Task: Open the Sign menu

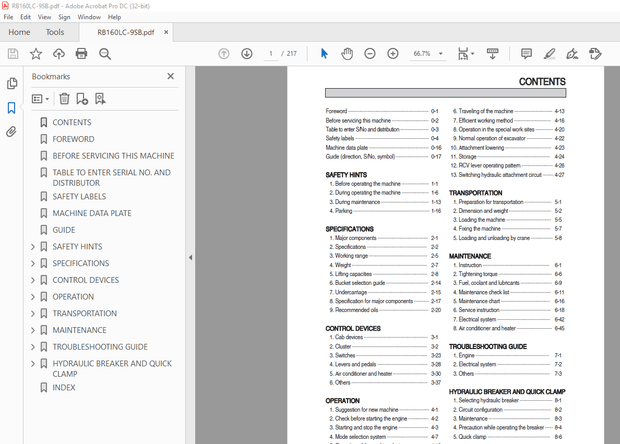Action: (64, 17)
